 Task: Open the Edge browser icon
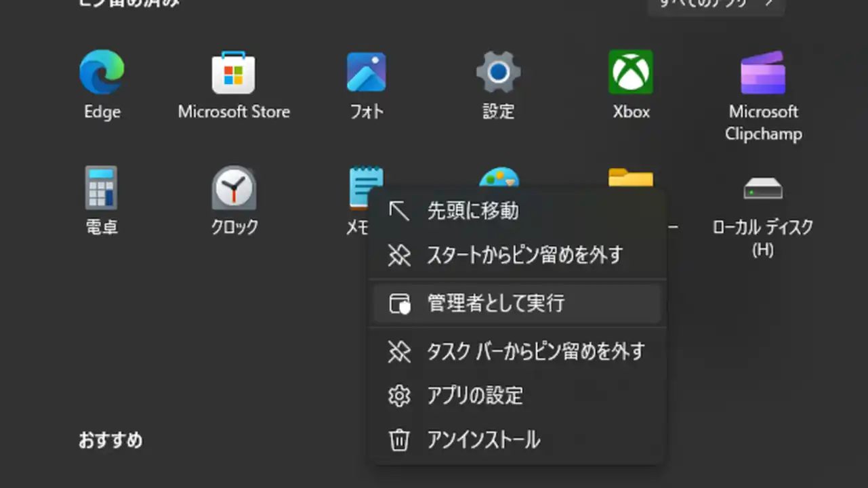point(102,72)
